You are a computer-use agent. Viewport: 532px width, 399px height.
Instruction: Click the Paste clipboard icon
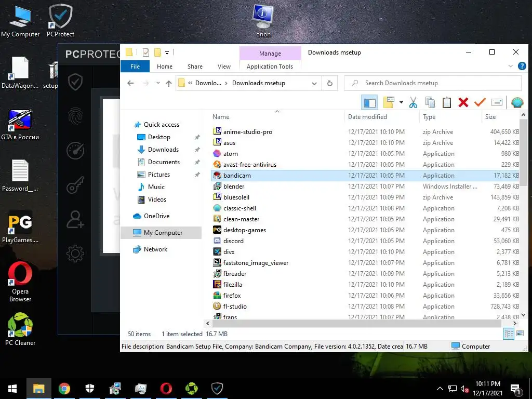tap(446, 102)
